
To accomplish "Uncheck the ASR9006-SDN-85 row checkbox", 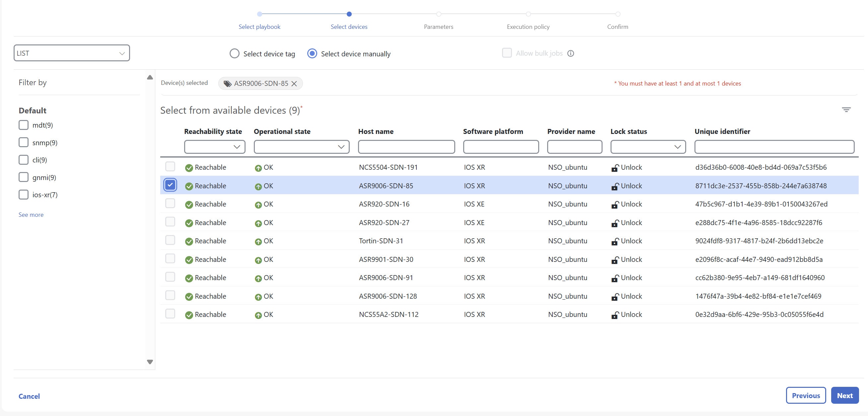I will 170,185.
